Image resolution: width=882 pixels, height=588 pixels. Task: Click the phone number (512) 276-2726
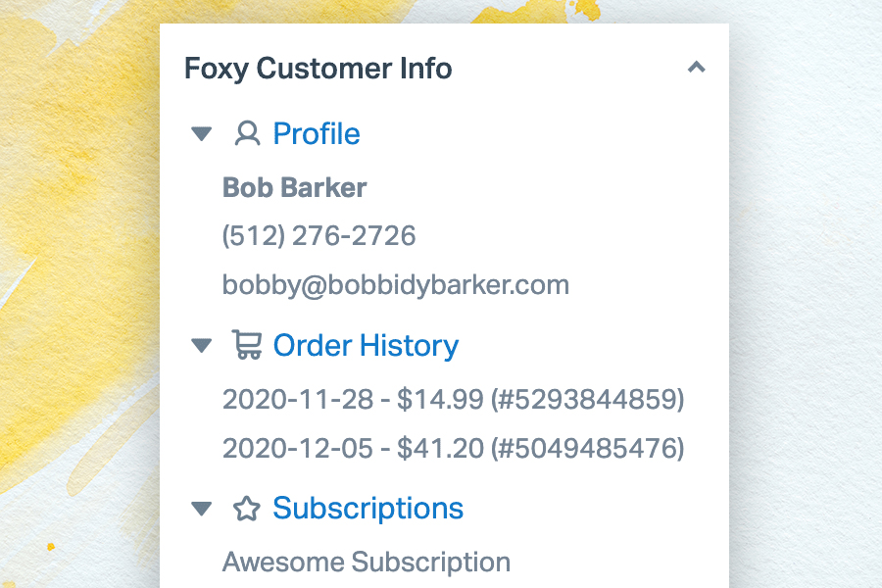[318, 236]
